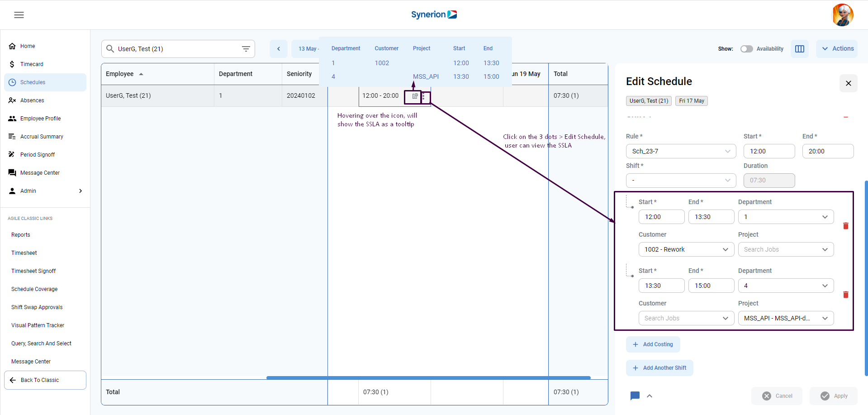Go to Home in sidebar
Screen dimensions: 868x415
(x=45, y=46)
